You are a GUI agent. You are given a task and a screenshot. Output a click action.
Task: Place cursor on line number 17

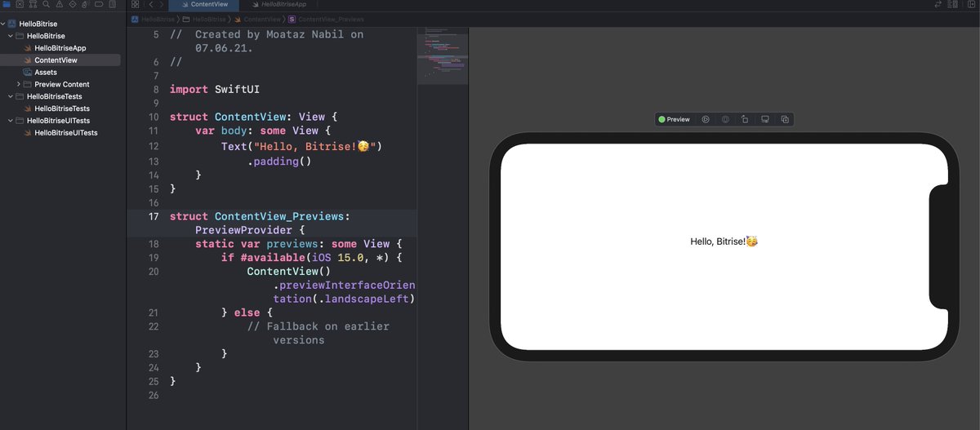tap(154, 216)
